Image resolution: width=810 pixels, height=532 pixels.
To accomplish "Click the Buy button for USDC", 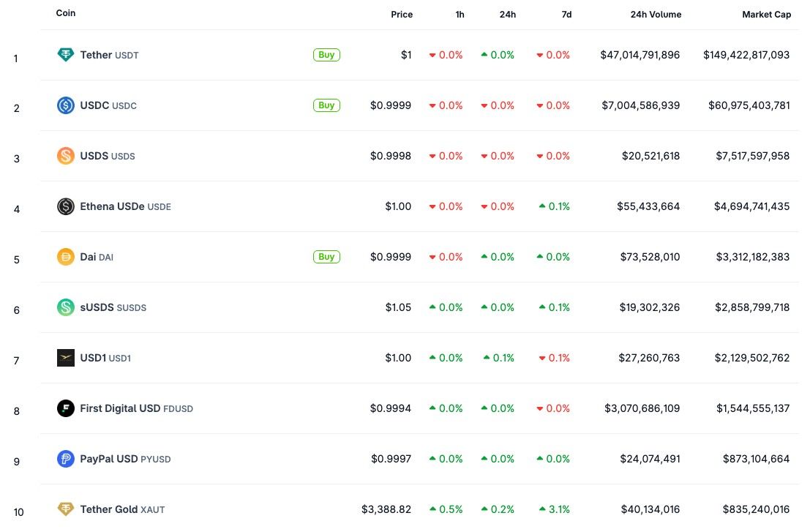I will click(326, 105).
